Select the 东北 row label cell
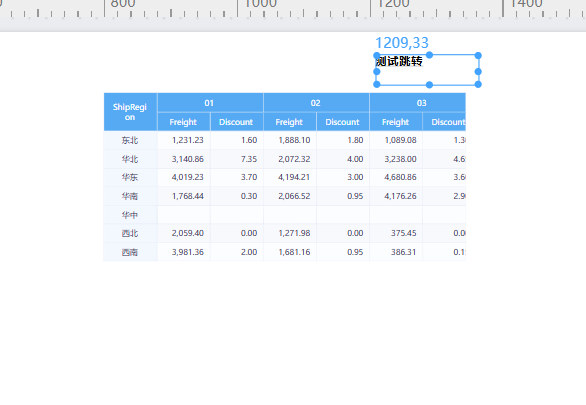The width and height of the screenshot is (586, 405). (x=130, y=140)
